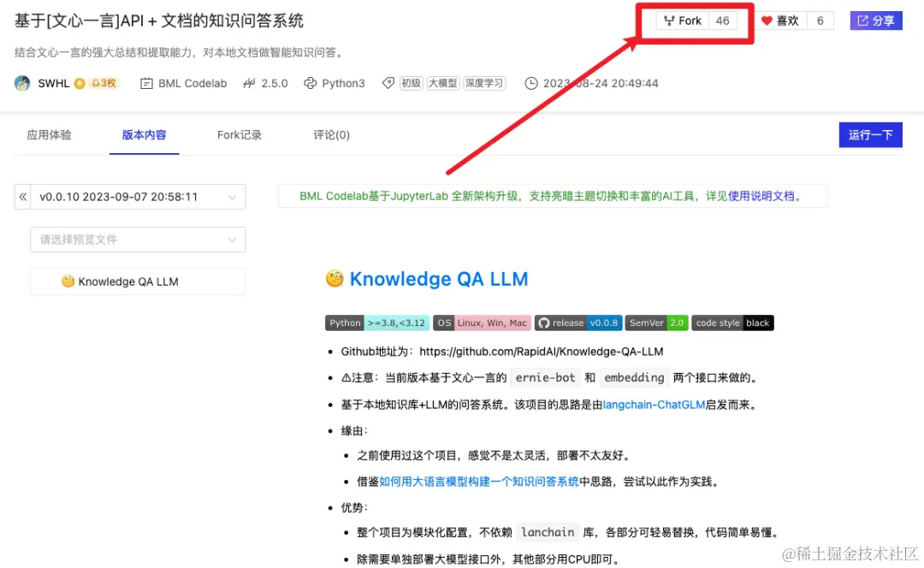Select the 深度学习 tag
The image size is (924, 568).
[x=483, y=83]
